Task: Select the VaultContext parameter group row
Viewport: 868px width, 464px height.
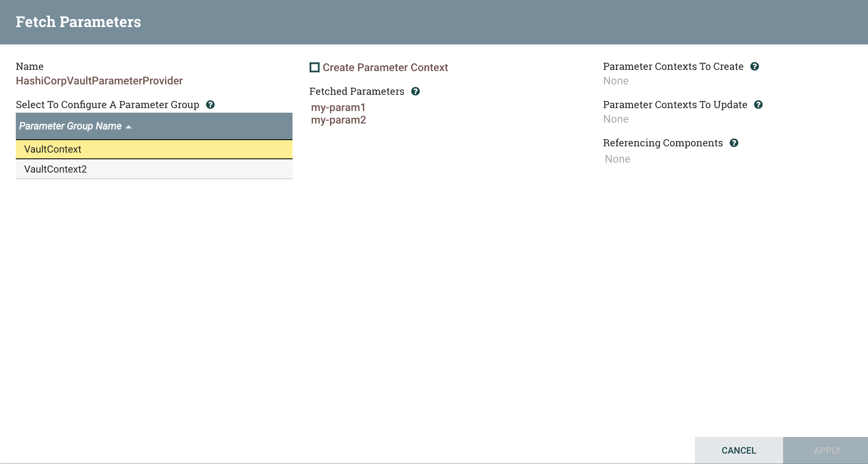Action: pos(154,149)
